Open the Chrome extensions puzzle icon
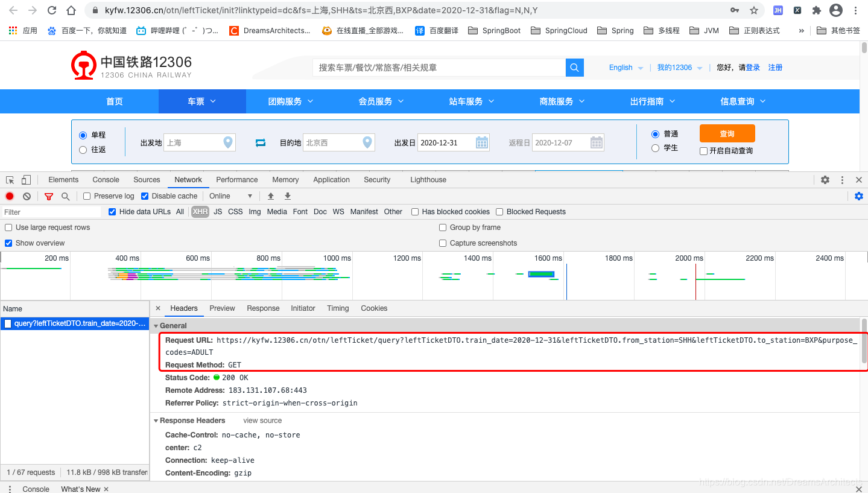This screenshot has width=868, height=493. click(x=817, y=10)
